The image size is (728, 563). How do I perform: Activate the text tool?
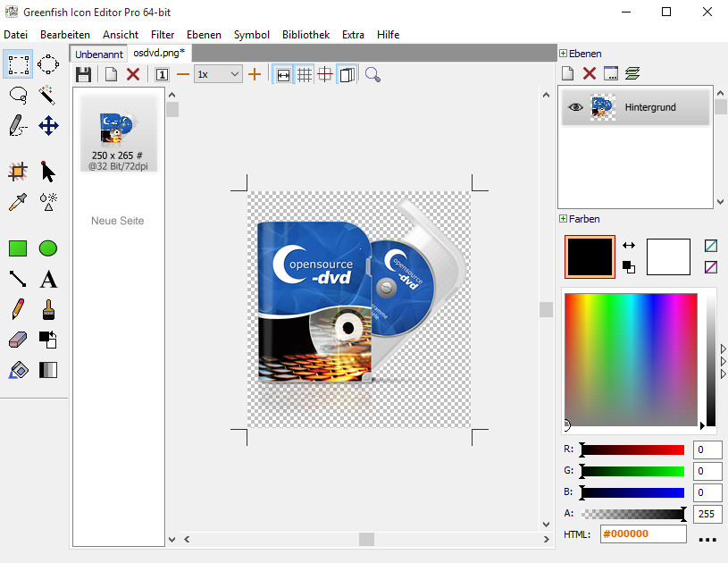tap(48, 279)
